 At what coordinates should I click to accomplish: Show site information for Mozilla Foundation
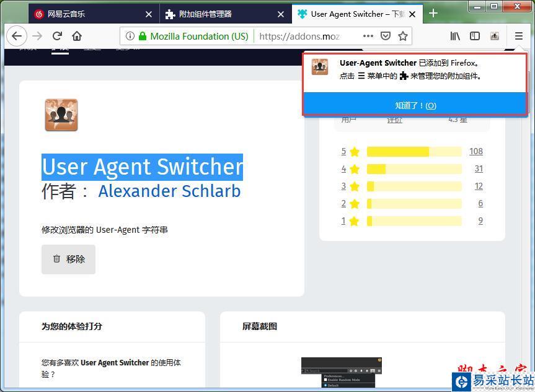pos(130,36)
